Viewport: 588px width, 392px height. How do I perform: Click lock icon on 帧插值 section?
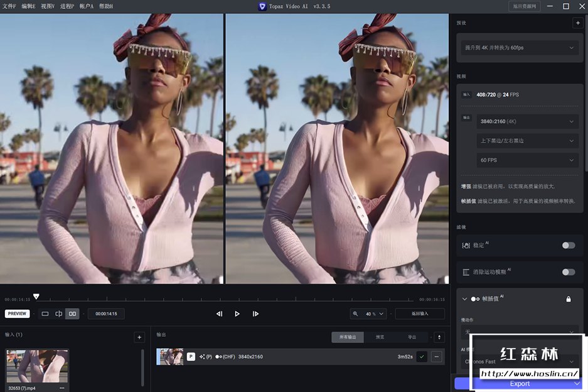click(569, 299)
